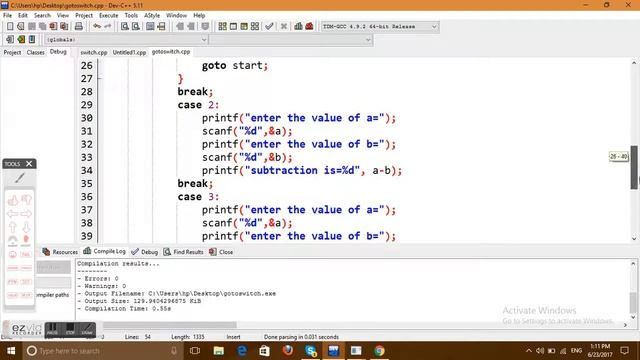Click the New file toolbar icon
Screen dimensions: 640x360
click(10, 26)
